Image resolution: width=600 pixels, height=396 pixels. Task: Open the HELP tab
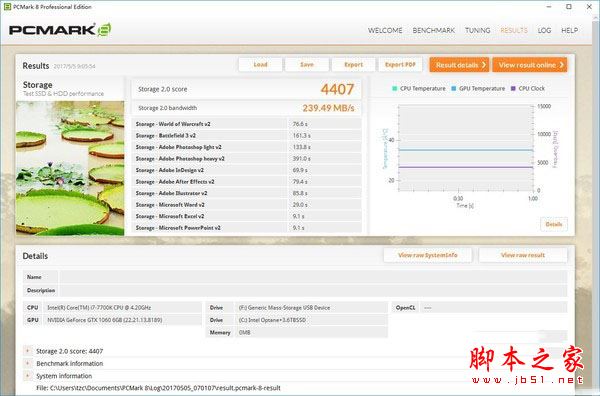click(569, 30)
